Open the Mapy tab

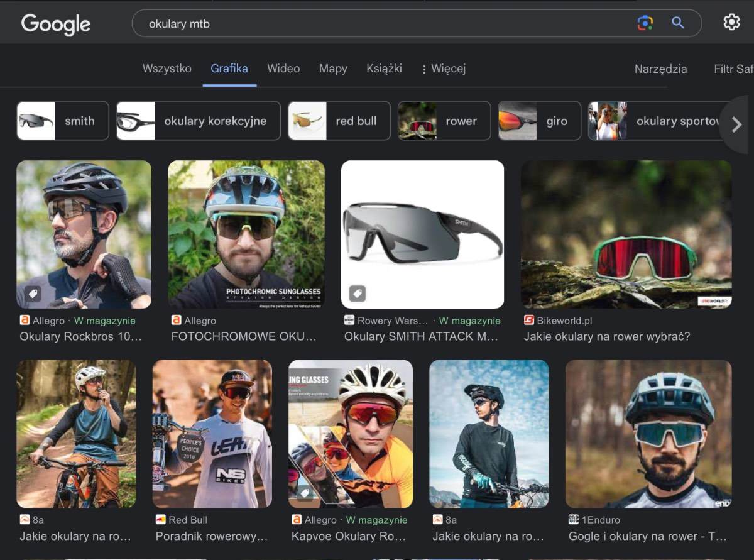[333, 69]
